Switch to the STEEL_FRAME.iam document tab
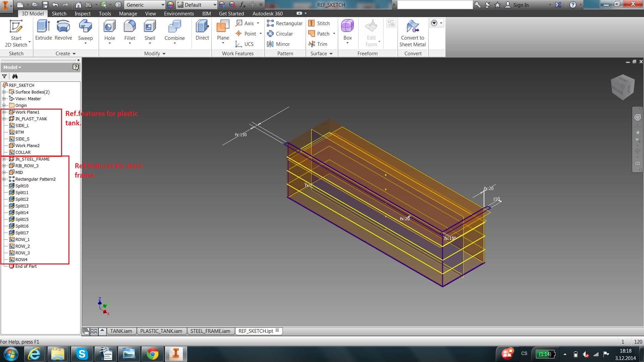 pos(210,331)
